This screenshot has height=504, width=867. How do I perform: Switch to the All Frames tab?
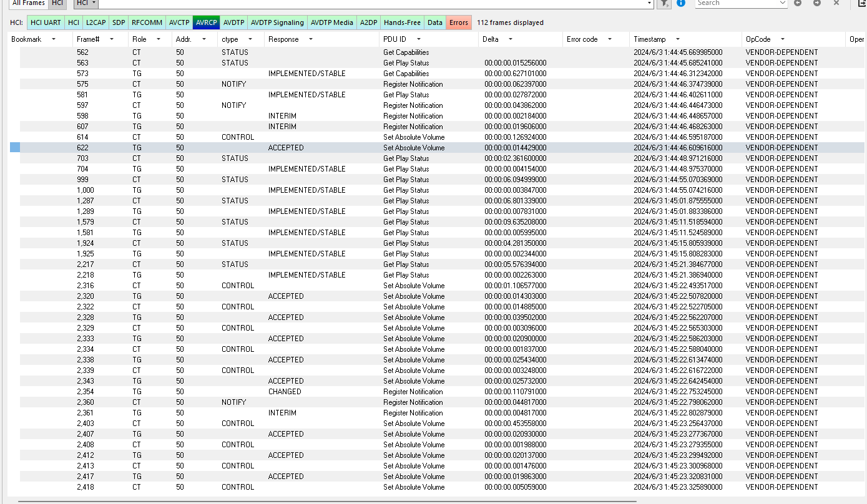[28, 3]
